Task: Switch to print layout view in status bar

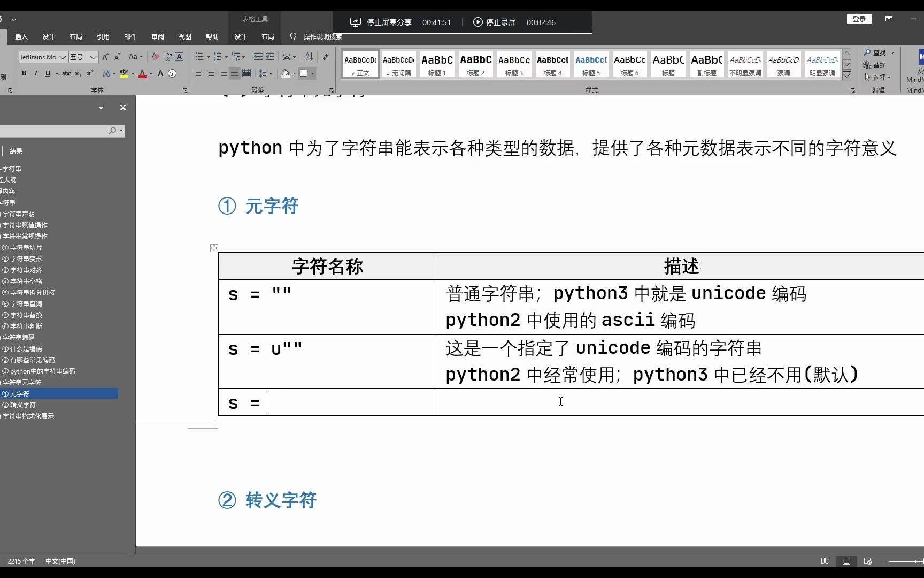Action: [846, 561]
